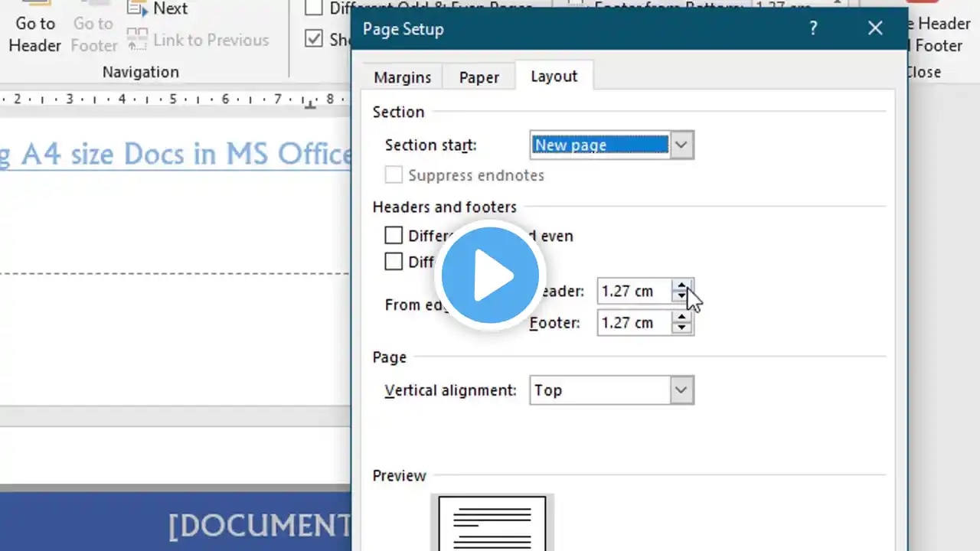Screen dimensions: 980x551
Task: Decrease the Footer distance with down arrow
Action: [681, 328]
